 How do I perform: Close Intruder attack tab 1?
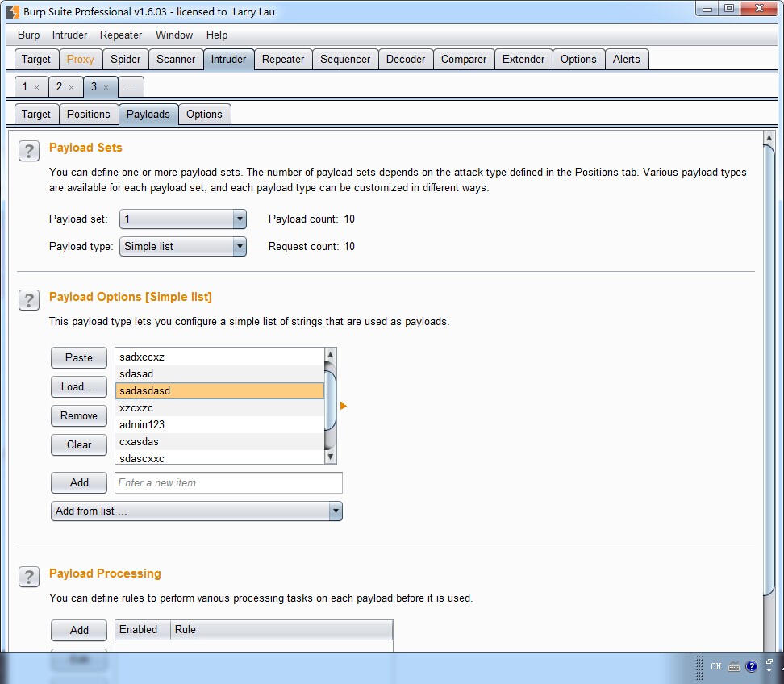point(36,87)
